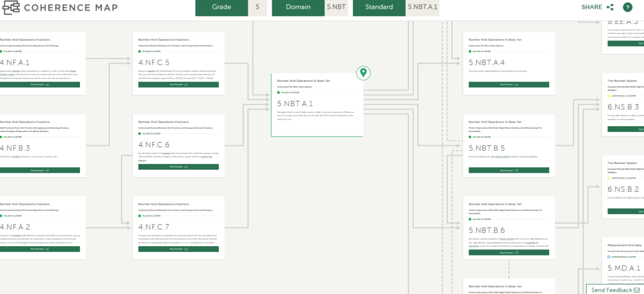Open the Standard dropdown

coord(396,8)
